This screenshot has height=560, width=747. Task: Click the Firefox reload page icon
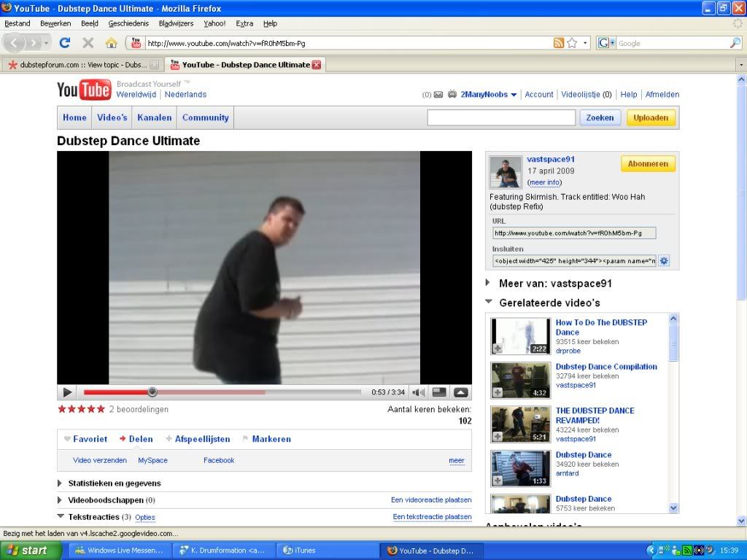click(x=65, y=43)
